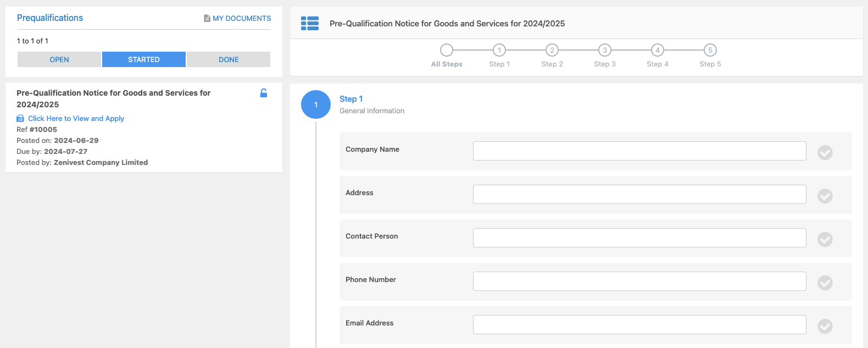Jump to Step 2 in progress tracker
Image resolution: width=868 pixels, height=348 pixels.
(x=552, y=50)
